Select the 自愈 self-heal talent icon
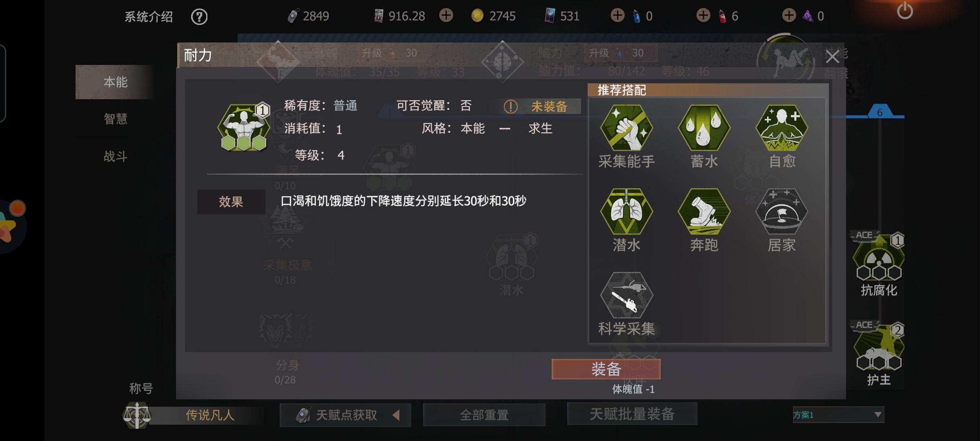This screenshot has height=441, width=980. (x=782, y=128)
